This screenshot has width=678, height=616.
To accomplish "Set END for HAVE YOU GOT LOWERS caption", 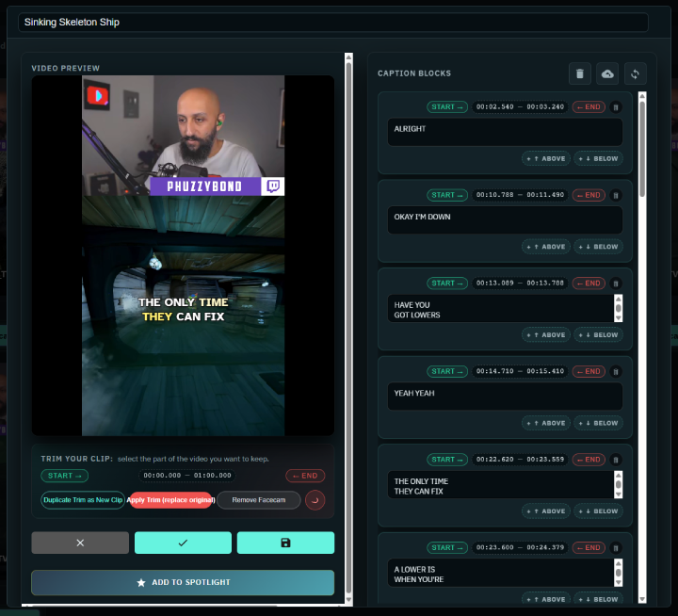I will pos(589,284).
